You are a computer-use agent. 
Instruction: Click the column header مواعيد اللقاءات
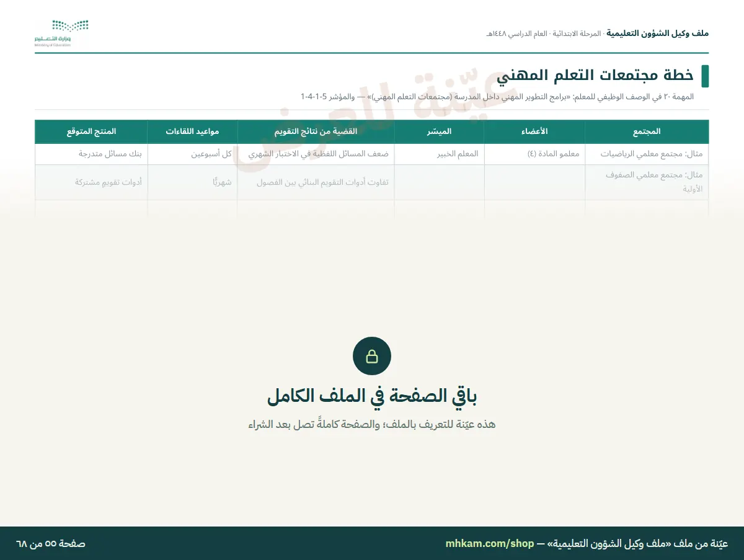click(x=192, y=131)
